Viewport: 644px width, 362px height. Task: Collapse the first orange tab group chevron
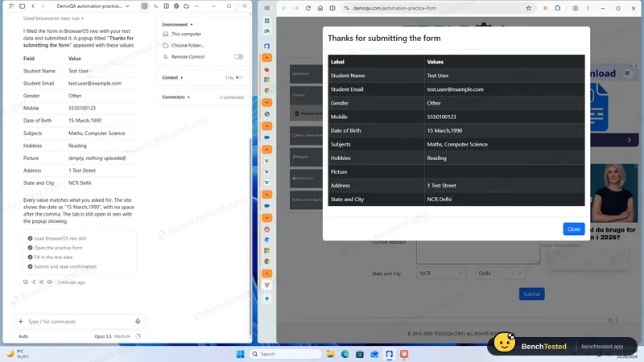tap(267, 58)
